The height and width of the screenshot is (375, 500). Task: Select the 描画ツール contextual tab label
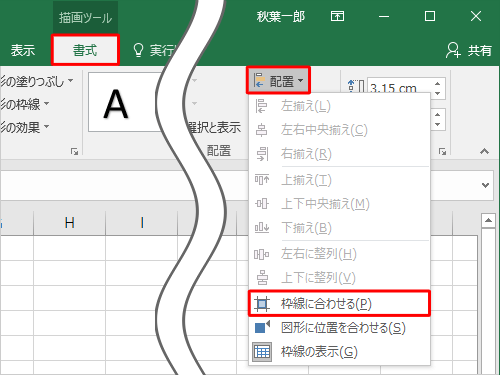click(x=85, y=18)
